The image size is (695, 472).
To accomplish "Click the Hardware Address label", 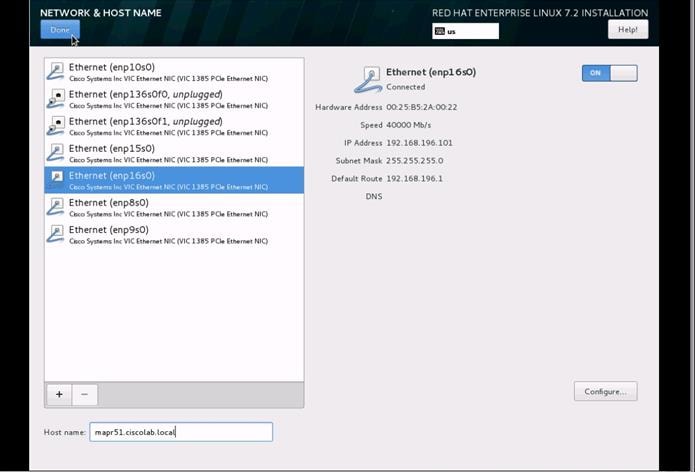I will pyautogui.click(x=349, y=107).
